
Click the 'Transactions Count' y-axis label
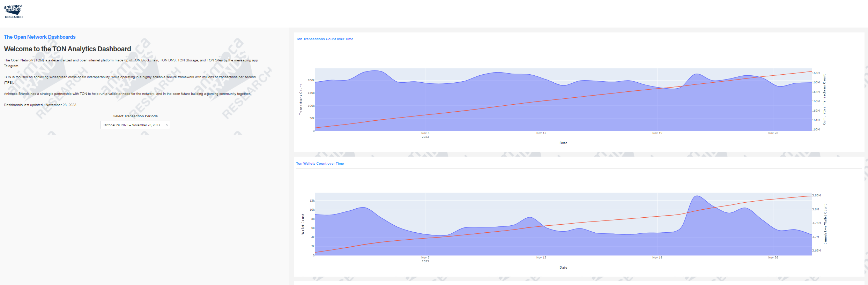[x=301, y=99]
